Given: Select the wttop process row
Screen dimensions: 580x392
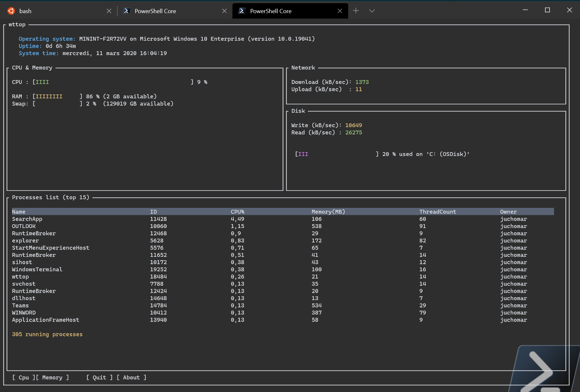Looking at the screenshot, I should 283,277.
